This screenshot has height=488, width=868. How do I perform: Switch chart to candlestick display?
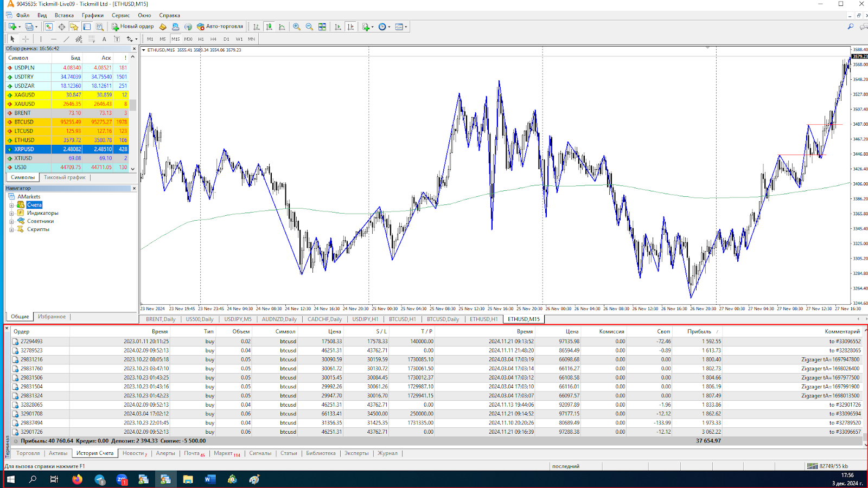[x=269, y=27]
